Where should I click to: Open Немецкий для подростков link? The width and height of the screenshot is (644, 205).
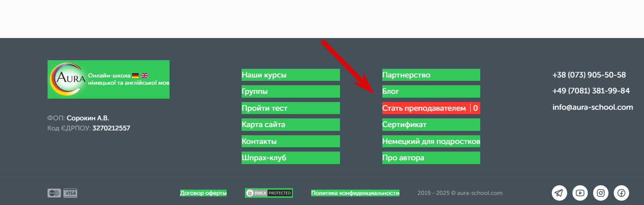(431, 141)
